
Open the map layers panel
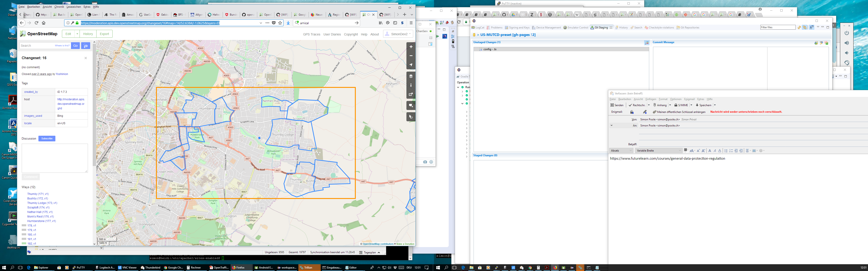point(411,76)
